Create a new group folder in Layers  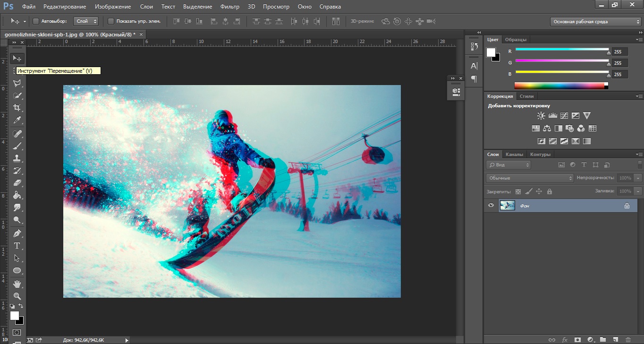coord(602,339)
